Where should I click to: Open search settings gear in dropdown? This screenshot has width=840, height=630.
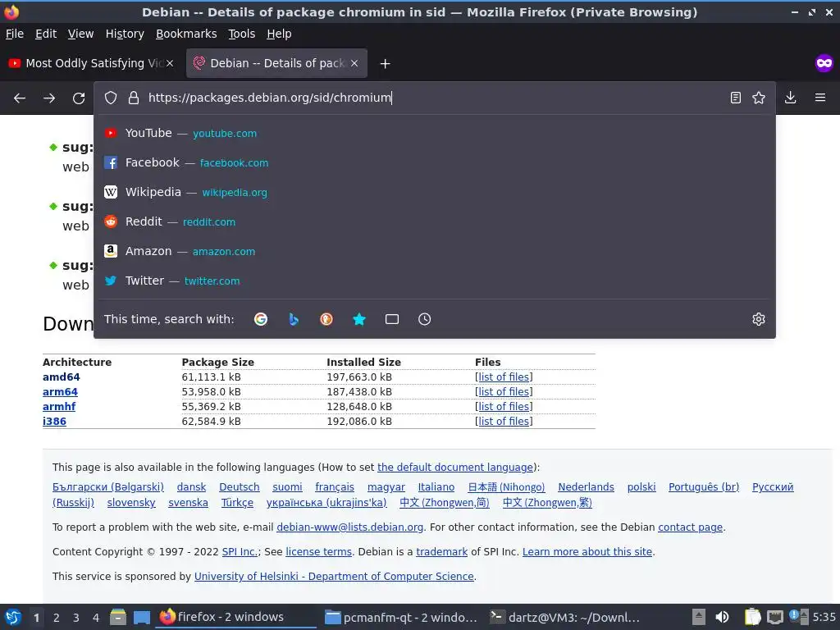pos(759,319)
